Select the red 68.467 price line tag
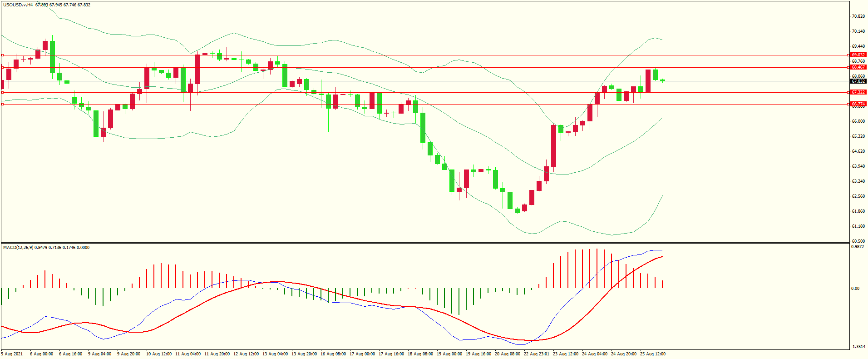 pos(858,67)
